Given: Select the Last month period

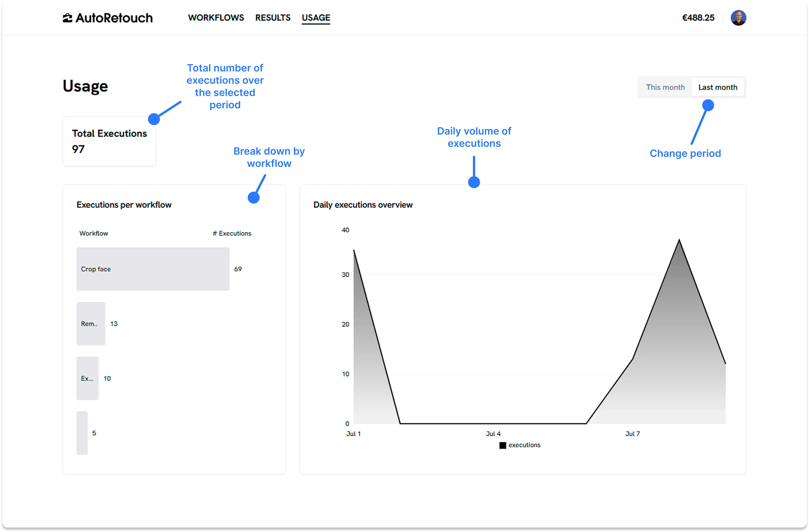Looking at the screenshot, I should coord(718,87).
